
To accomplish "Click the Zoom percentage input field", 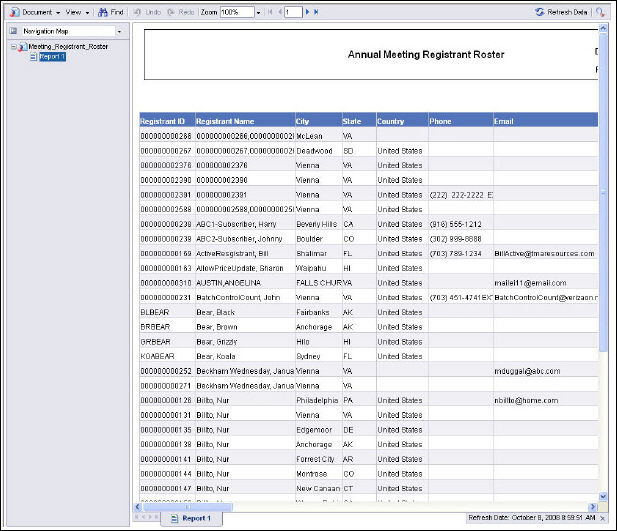I will click(x=236, y=12).
